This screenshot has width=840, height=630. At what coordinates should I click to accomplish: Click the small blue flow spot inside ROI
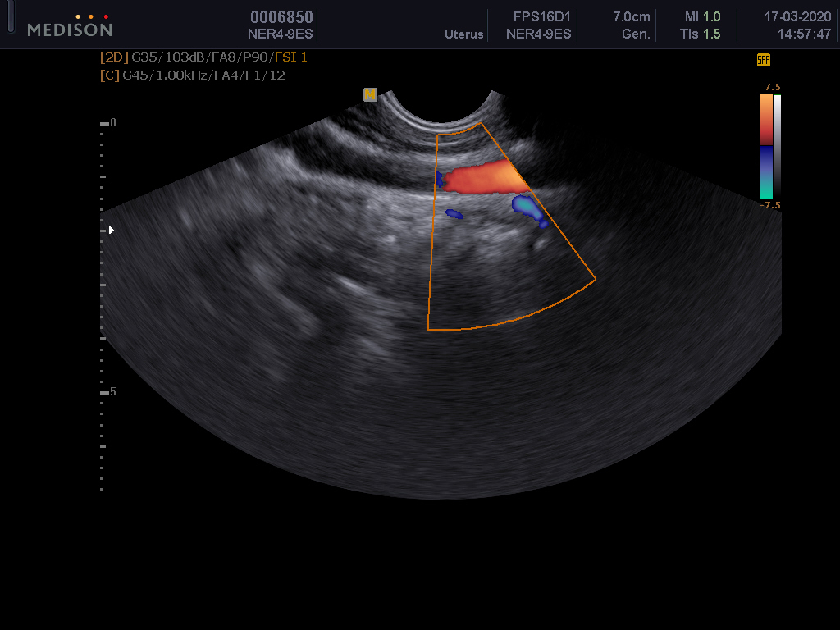click(454, 214)
